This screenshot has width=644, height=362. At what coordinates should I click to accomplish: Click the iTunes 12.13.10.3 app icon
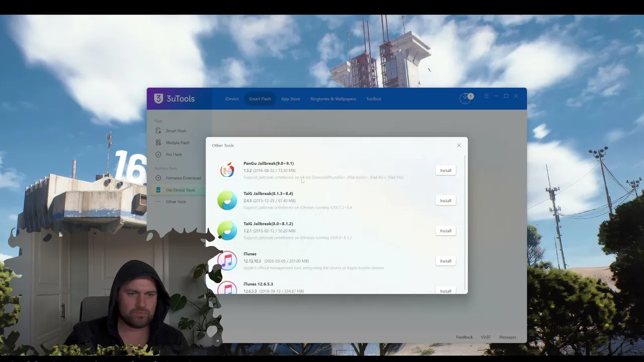click(x=227, y=260)
